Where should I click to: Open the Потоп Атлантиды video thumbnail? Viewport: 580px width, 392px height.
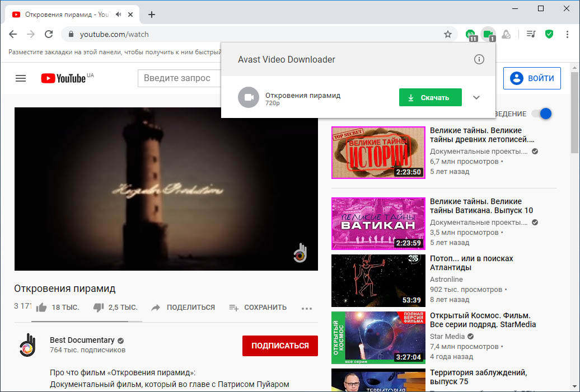tap(378, 280)
